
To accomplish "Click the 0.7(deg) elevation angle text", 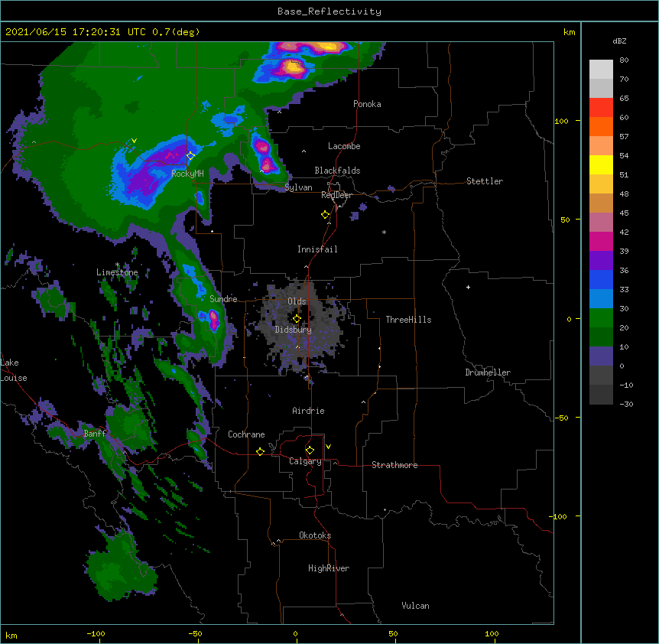I will [176, 32].
